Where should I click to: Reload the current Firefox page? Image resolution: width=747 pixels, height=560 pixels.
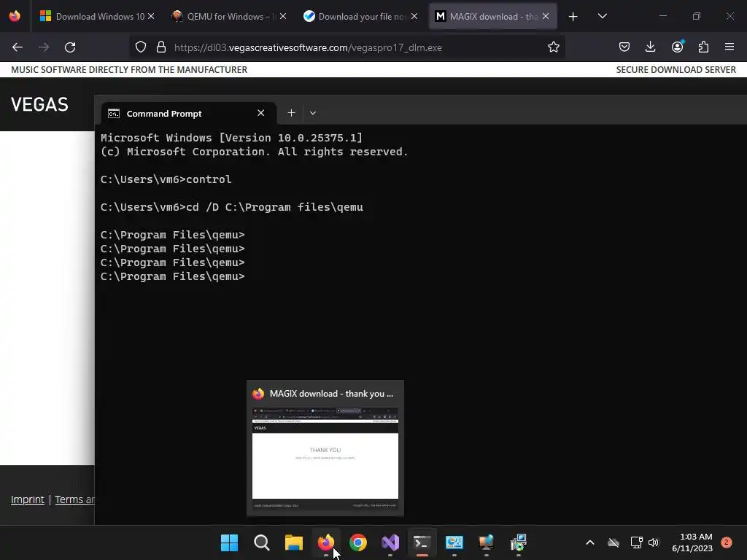[x=70, y=47]
